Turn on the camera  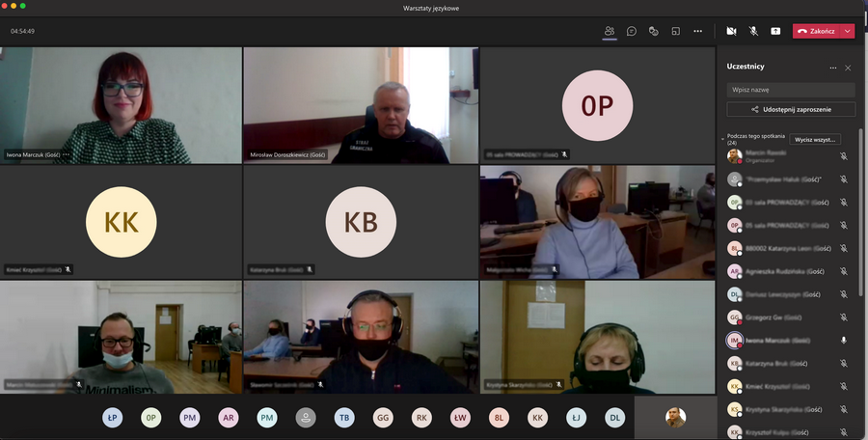[x=731, y=31]
